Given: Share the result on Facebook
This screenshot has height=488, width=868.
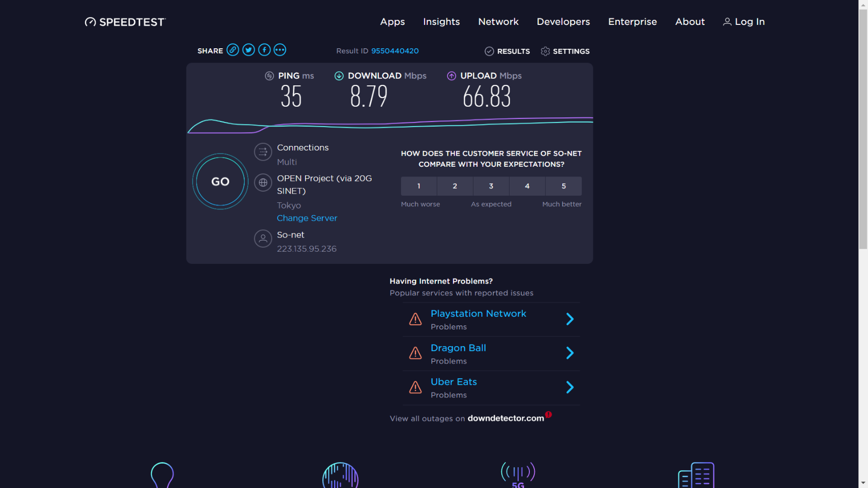Looking at the screenshot, I should 264,50.
